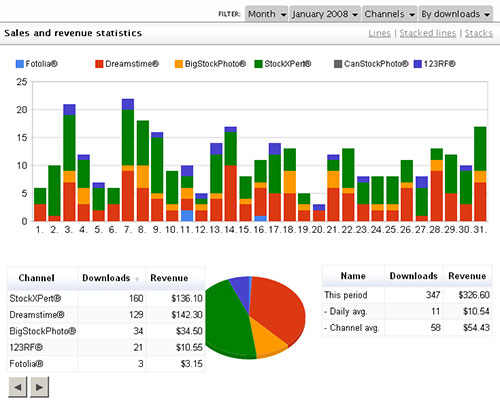Sort channel table by Revenue header
The image size is (500, 403).
(x=169, y=278)
